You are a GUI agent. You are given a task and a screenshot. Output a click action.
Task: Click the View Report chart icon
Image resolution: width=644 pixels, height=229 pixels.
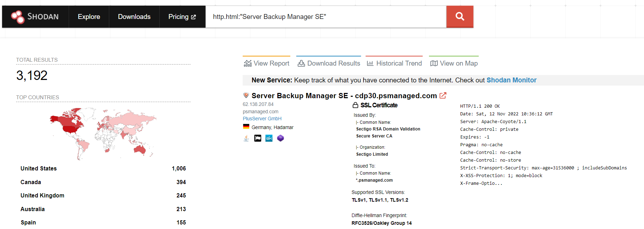pos(248,63)
